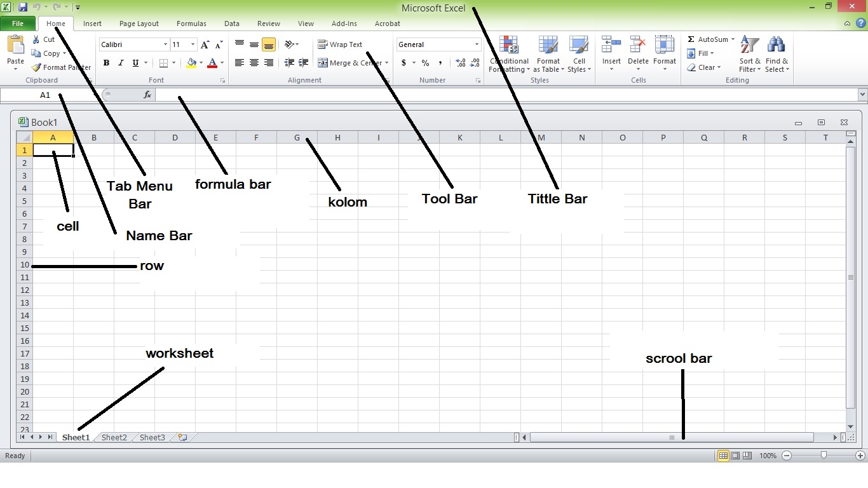Apply Accounting dollar number format
Screen dimensions: 868x488
pyautogui.click(x=403, y=63)
